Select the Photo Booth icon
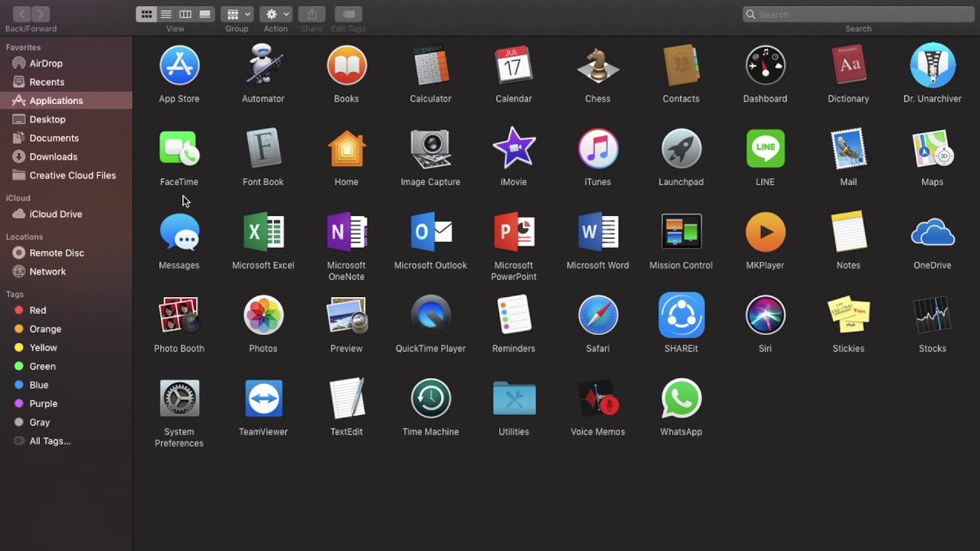This screenshot has width=980, height=551. (x=179, y=315)
